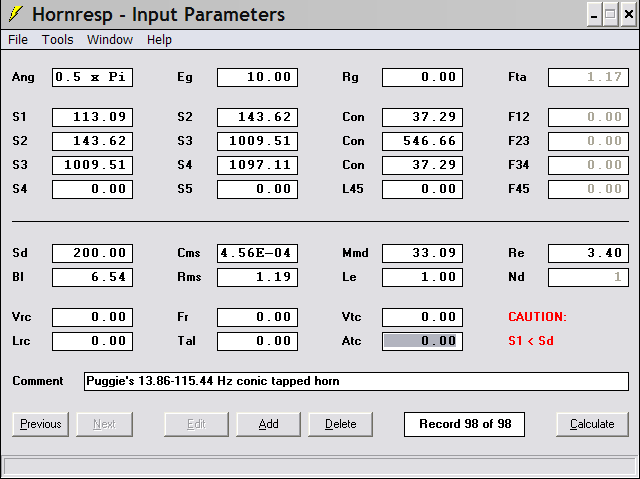Add a new record with Add button
640x479 pixels.
click(x=268, y=424)
